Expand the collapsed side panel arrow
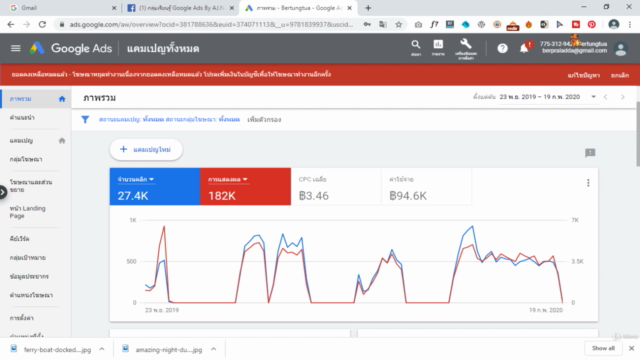The width and height of the screenshot is (640, 360). point(3,192)
